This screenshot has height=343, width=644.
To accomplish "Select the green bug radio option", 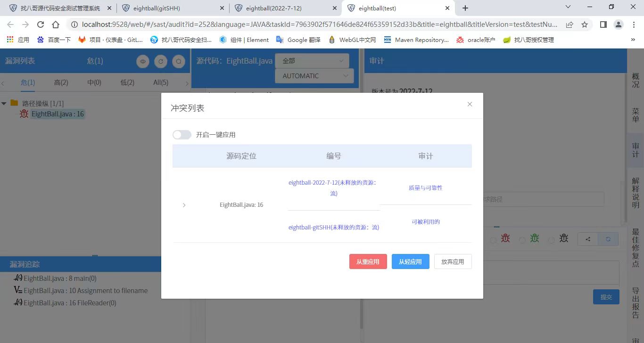I will point(522,240).
